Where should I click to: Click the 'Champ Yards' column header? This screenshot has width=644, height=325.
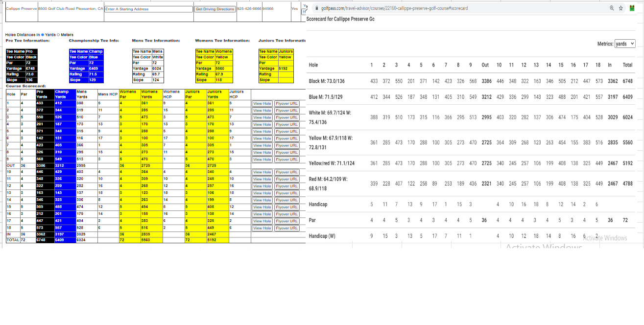click(64, 94)
